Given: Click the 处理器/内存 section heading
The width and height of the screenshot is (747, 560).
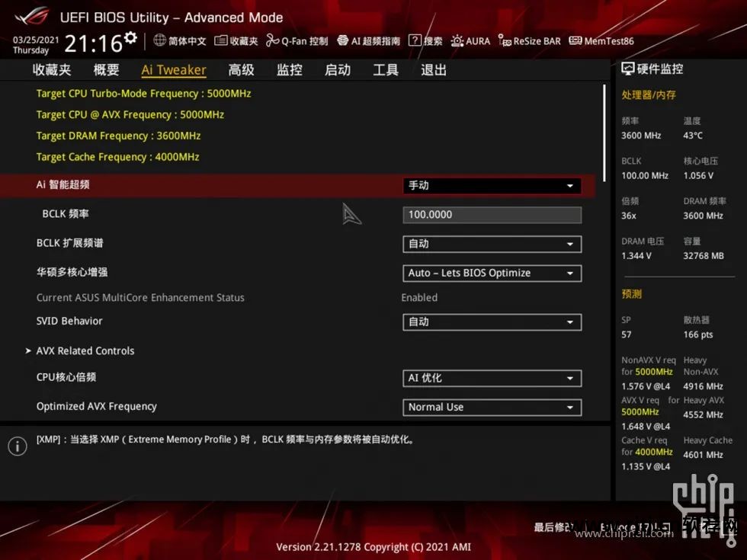Looking at the screenshot, I should 649,94.
